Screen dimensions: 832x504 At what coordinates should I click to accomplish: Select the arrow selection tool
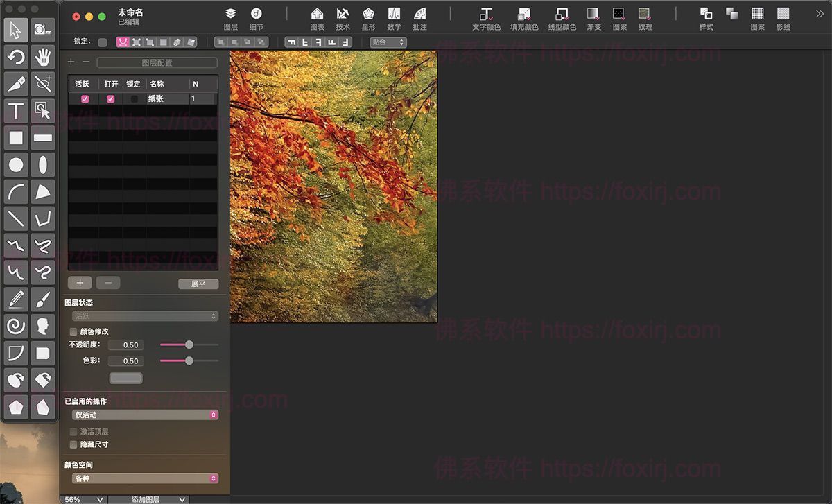[x=16, y=29]
